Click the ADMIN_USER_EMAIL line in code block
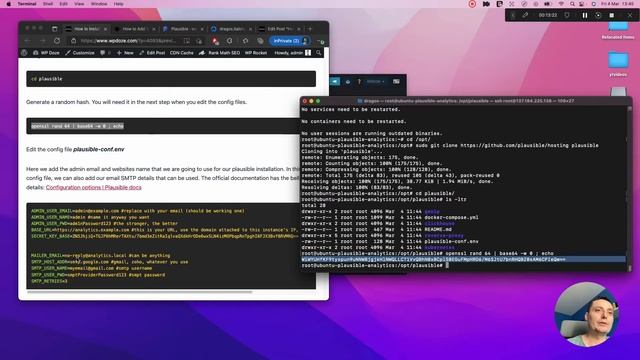The height and width of the screenshot is (360, 640). point(138,211)
